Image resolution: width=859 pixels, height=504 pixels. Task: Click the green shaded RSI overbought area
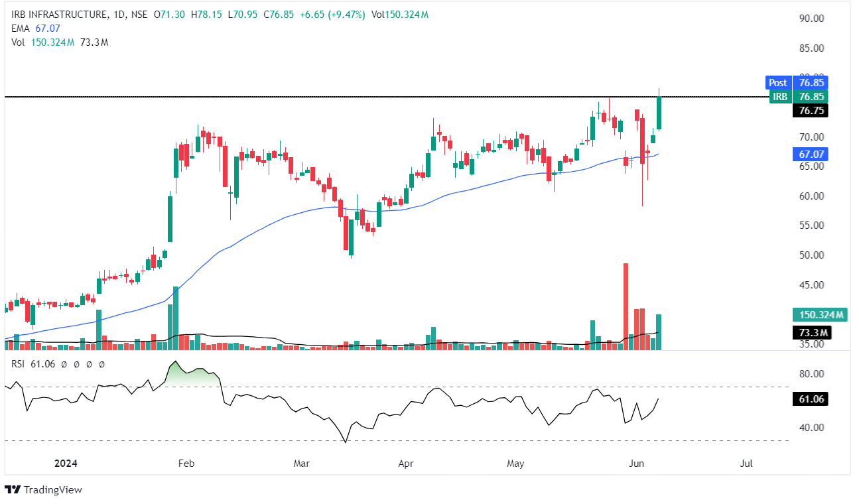(x=192, y=375)
